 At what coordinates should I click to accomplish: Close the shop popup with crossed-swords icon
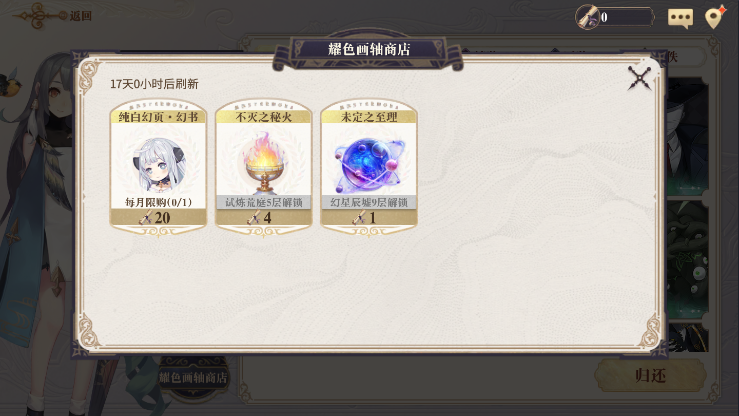point(640,78)
